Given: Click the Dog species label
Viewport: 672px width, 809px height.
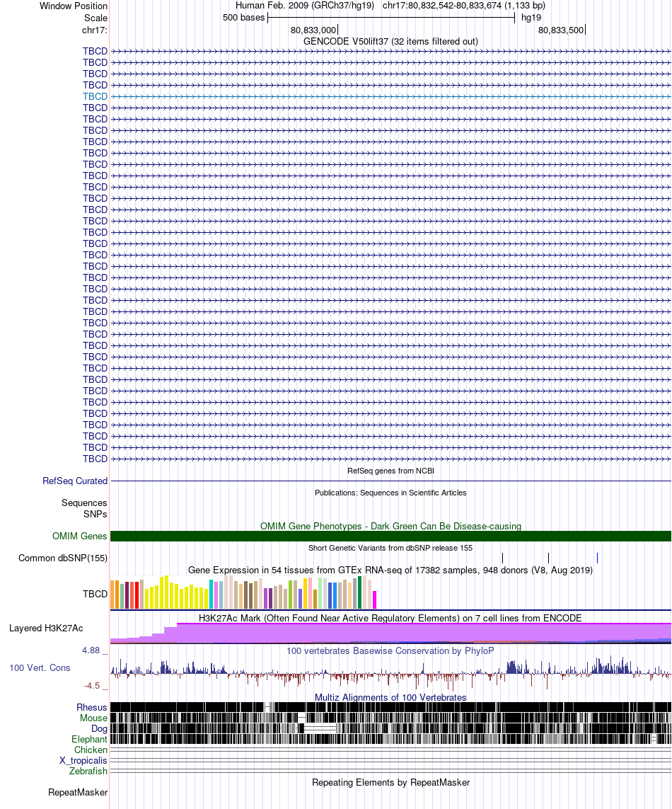Looking at the screenshot, I should click(99, 729).
